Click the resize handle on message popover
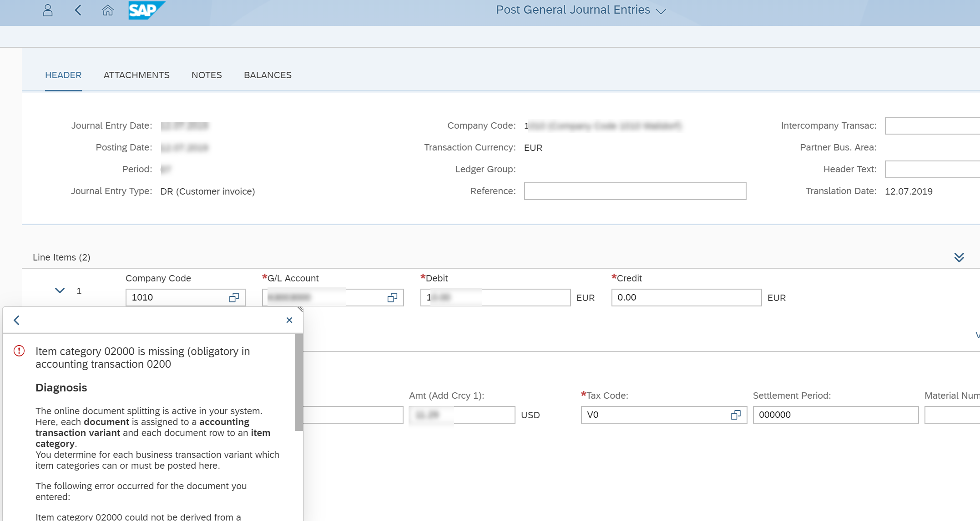 pyautogui.click(x=300, y=309)
